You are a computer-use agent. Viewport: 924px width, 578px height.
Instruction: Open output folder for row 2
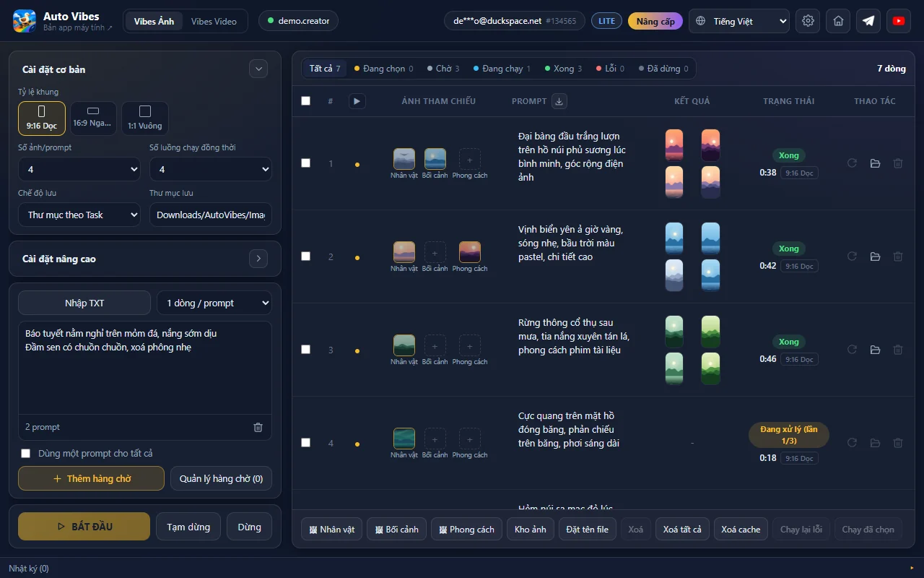(875, 256)
